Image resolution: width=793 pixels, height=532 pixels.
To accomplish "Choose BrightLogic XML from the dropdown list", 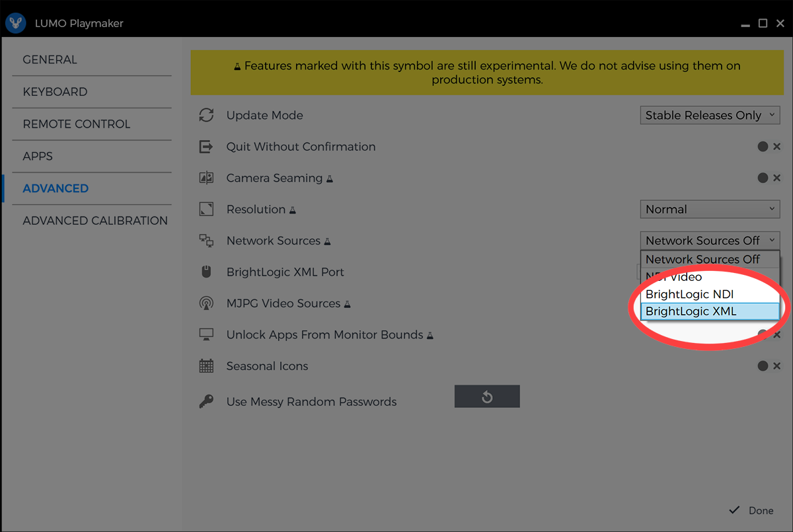I will click(x=710, y=311).
